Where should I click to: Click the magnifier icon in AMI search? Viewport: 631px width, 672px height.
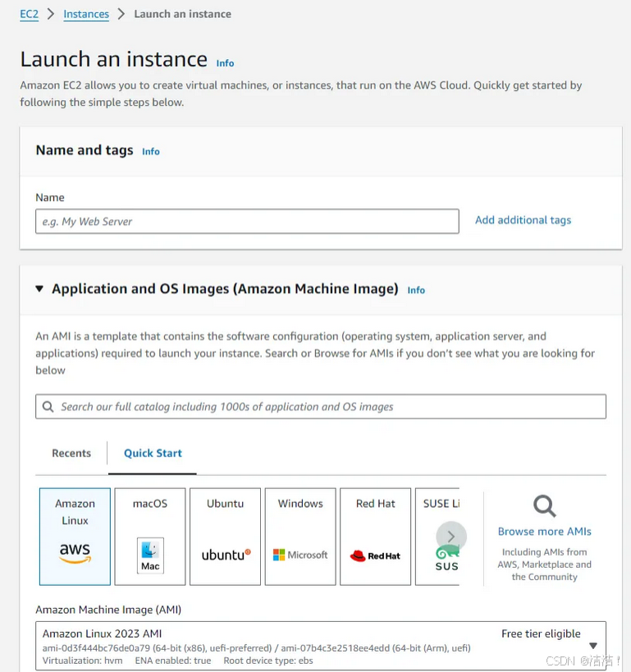[48, 407]
